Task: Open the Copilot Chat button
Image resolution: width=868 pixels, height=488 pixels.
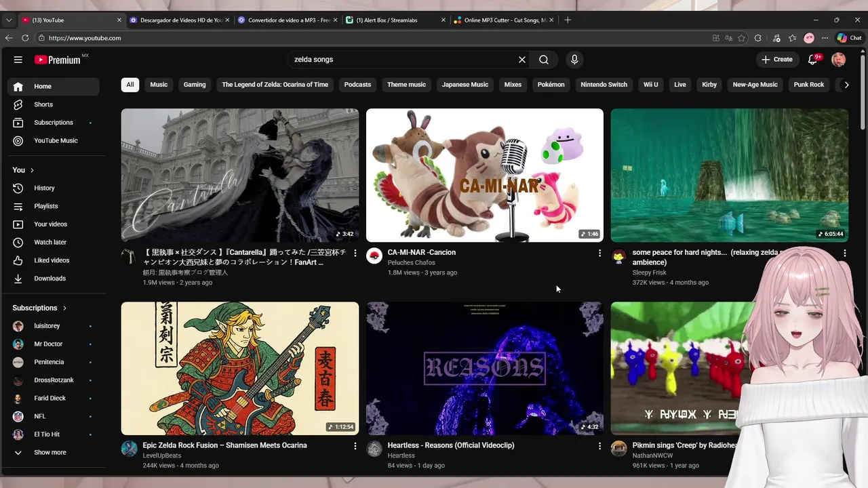Action: [x=849, y=38]
